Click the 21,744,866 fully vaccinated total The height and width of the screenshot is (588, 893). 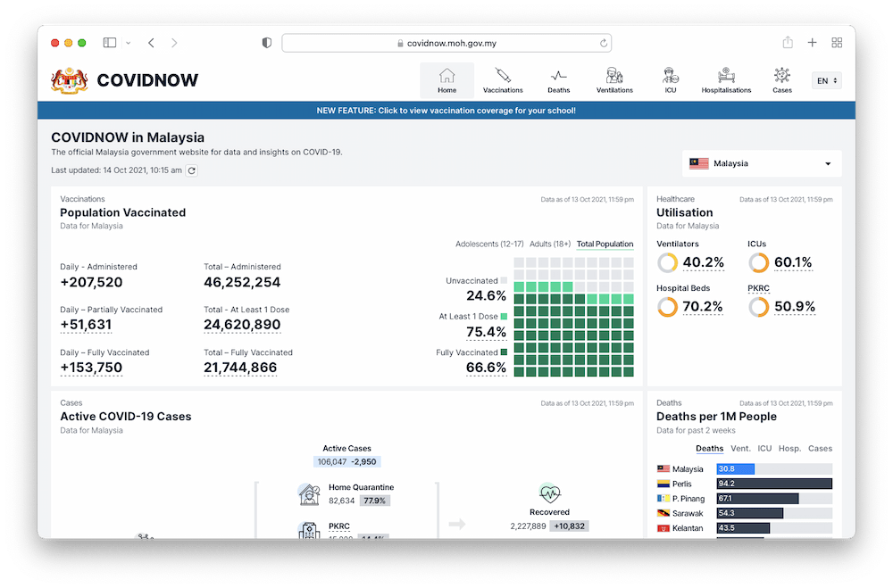(x=240, y=368)
